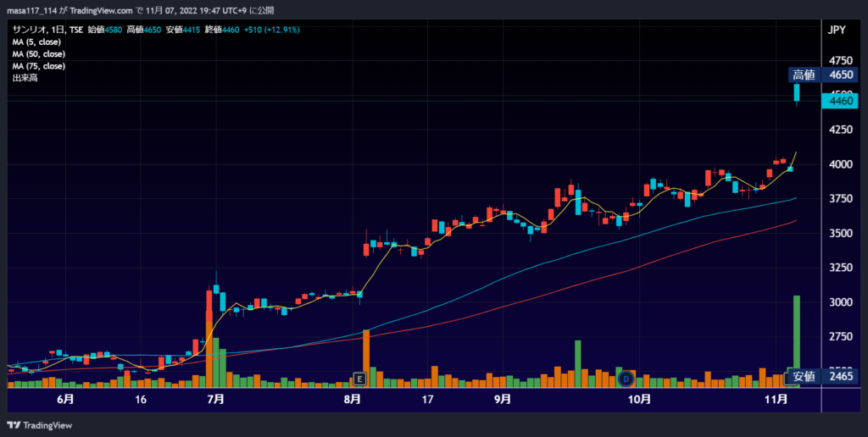Select the MA (50, close) indicator legend

[x=39, y=54]
